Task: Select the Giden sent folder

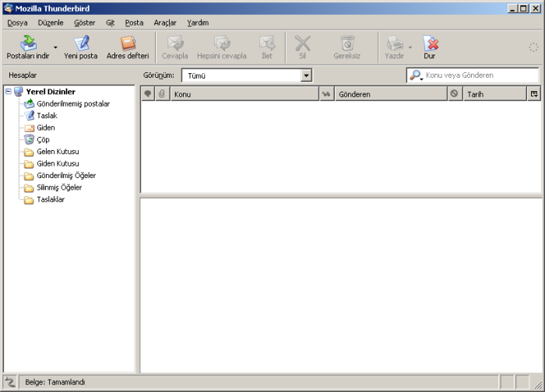Action: pyautogui.click(x=45, y=128)
